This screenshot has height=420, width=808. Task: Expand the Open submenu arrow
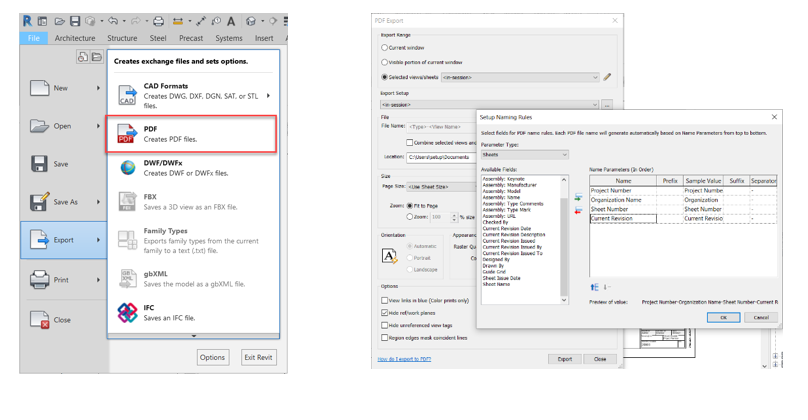pos(98,126)
